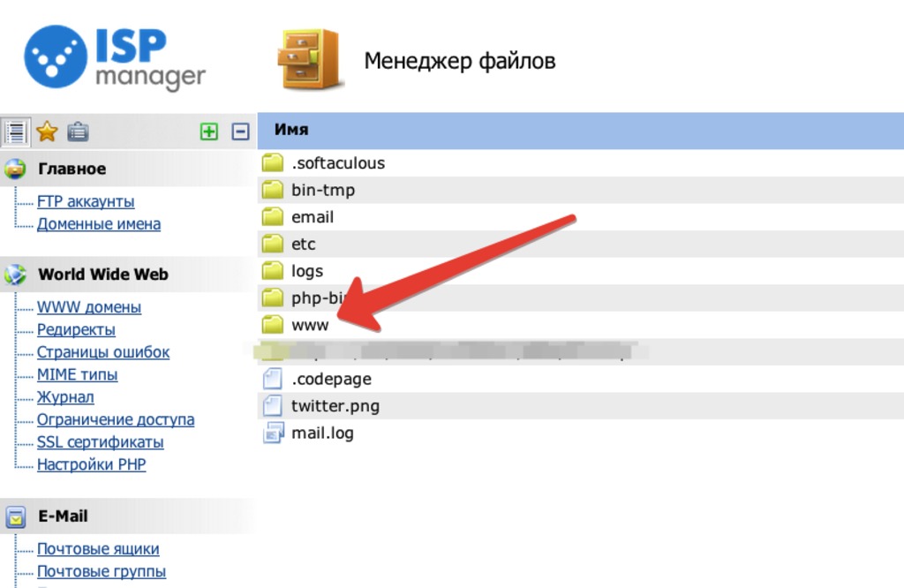Collapse the E-Mail section header

[x=63, y=516]
